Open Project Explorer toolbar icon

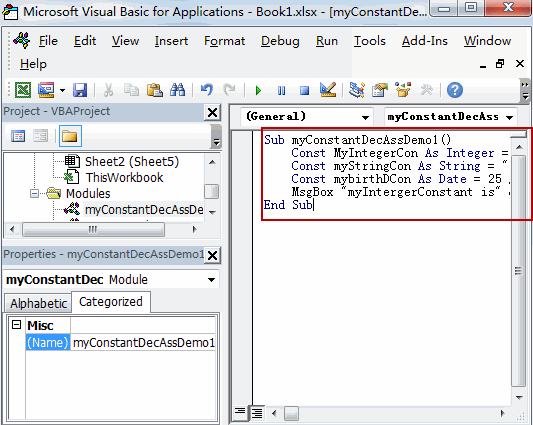pos(357,90)
